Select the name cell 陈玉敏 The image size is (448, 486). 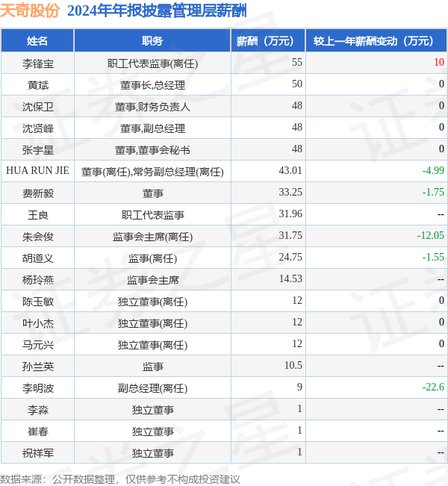pos(38,302)
